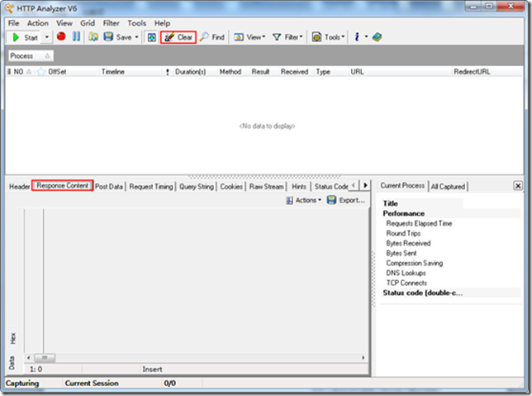
Task: Sort by the Duration(s) column header
Action: 190,72
